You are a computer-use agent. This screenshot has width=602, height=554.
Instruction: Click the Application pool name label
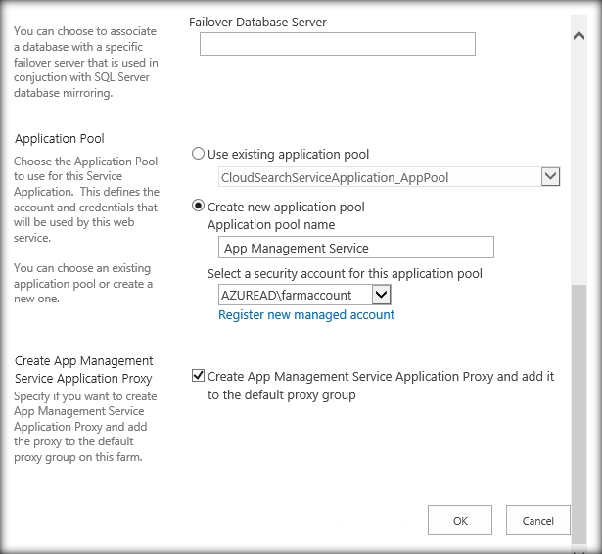tap(271, 225)
